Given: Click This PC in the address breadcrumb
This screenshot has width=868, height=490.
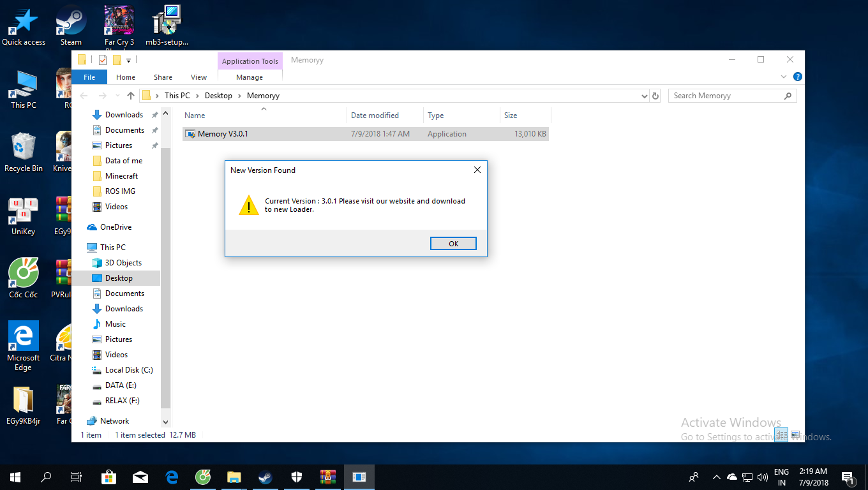Looking at the screenshot, I should pos(177,96).
